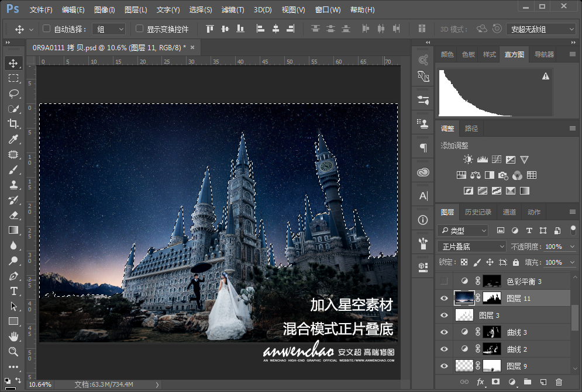Enable the 显示变换控件 checkbox

pyautogui.click(x=140, y=29)
